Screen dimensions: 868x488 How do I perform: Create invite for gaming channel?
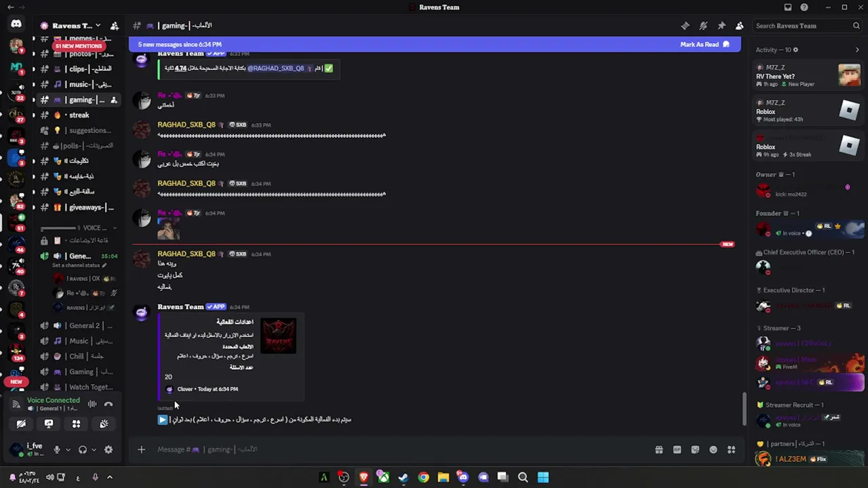click(x=114, y=100)
